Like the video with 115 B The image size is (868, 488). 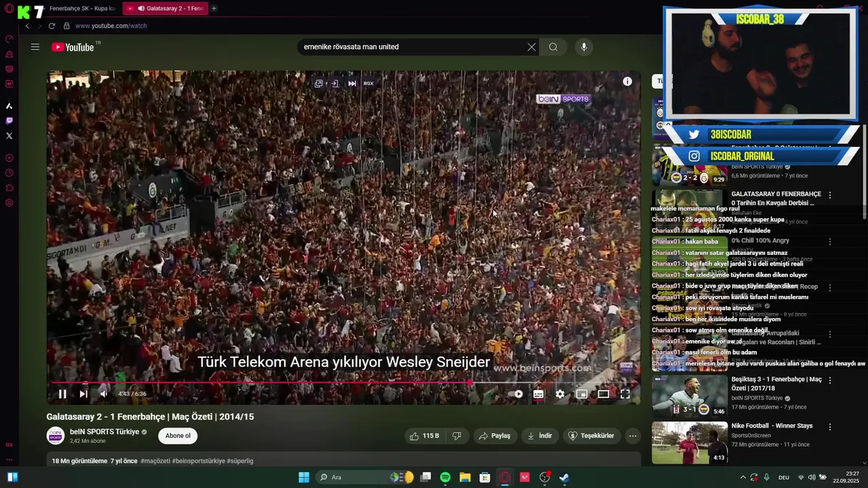(x=425, y=436)
